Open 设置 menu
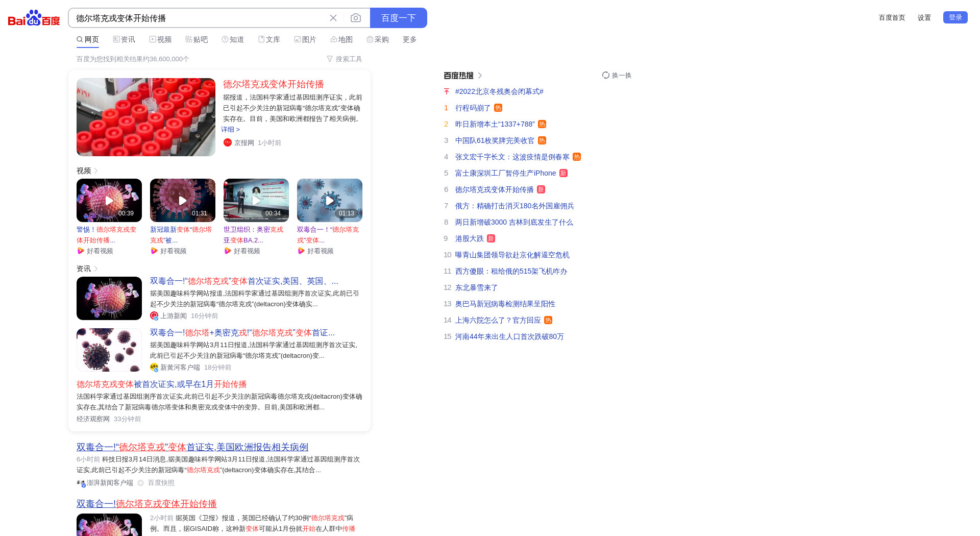 tap(924, 18)
